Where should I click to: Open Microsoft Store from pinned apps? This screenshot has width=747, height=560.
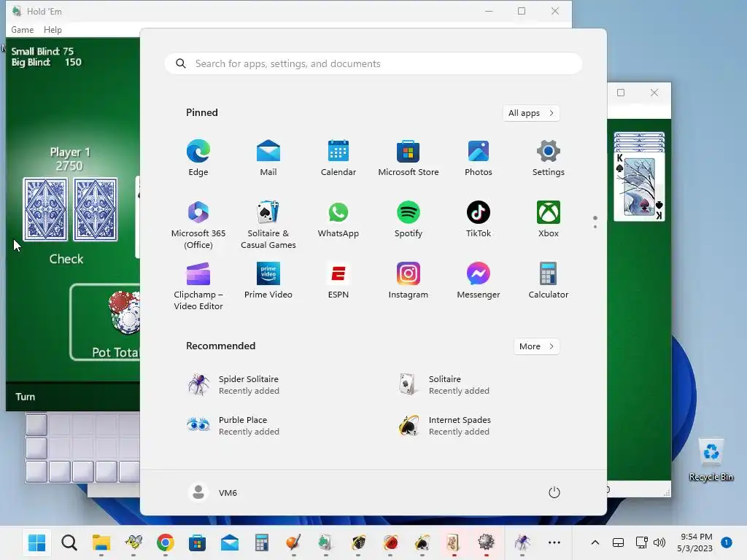(x=409, y=158)
